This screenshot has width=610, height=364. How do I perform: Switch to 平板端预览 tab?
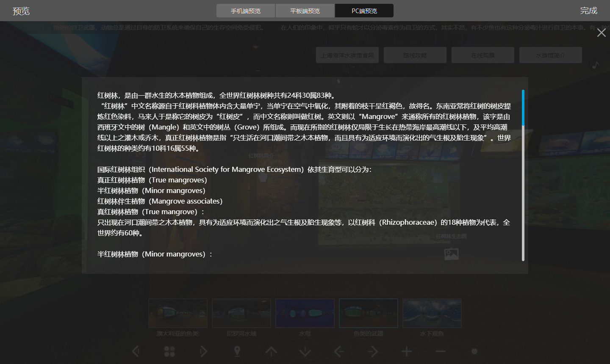305,11
